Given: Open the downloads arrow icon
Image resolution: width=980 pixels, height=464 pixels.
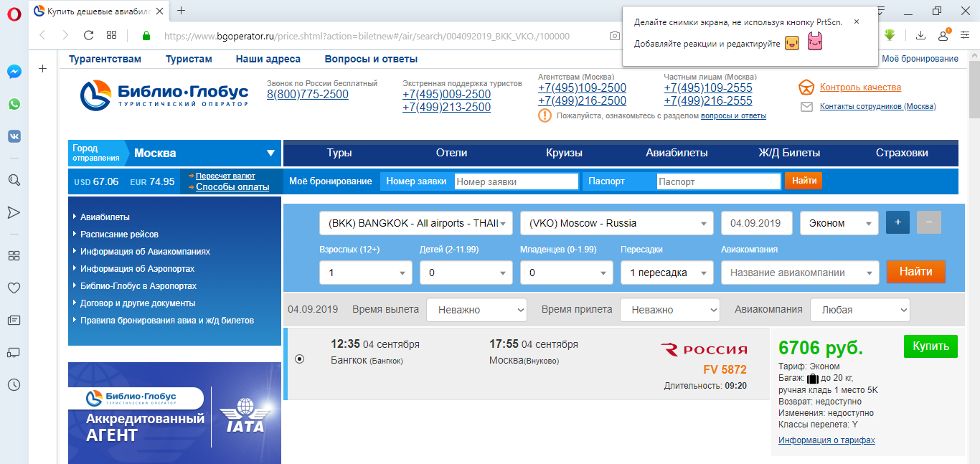Looking at the screenshot, I should [920, 35].
